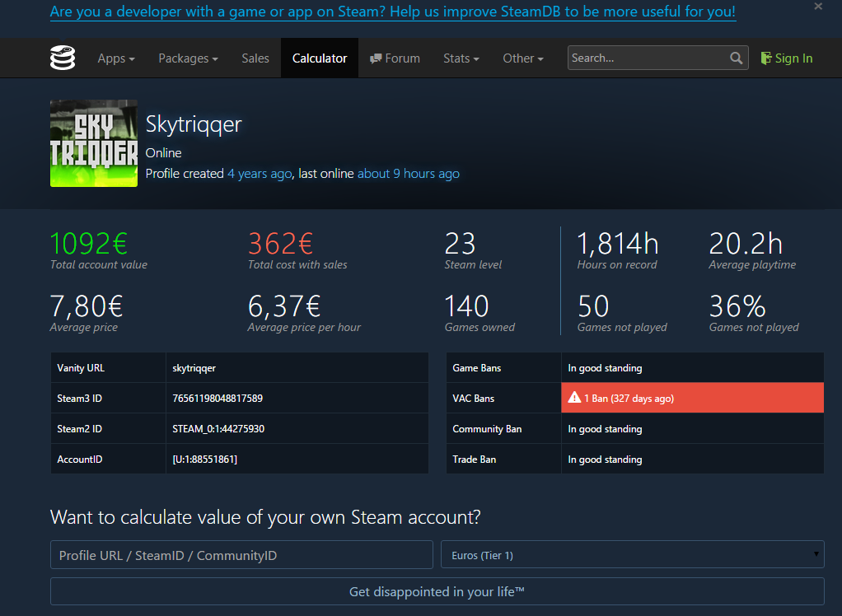Image resolution: width=842 pixels, height=616 pixels.
Task: Click the 'Steam3 ID' row label
Action: (79, 398)
